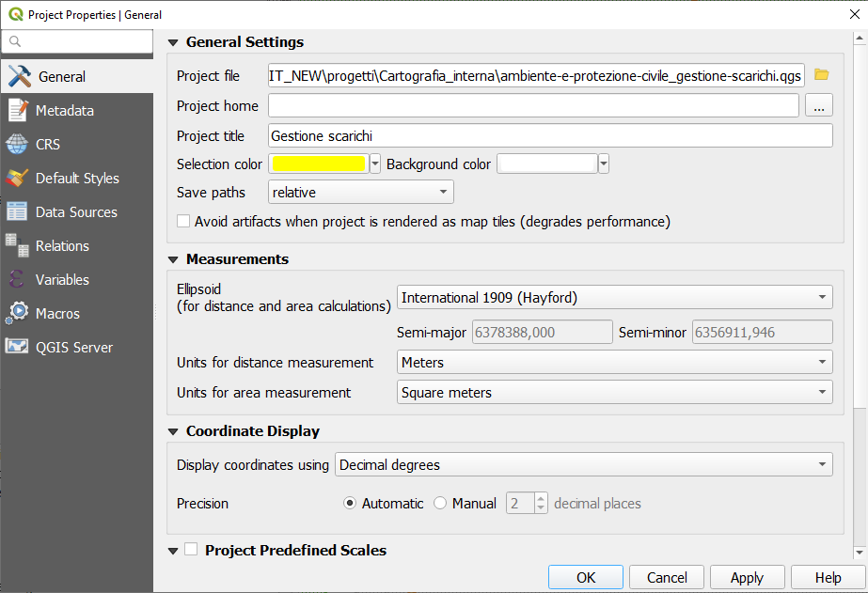The image size is (868, 593).
Task: Open the Background color dropdown arrow
Action: 604,164
